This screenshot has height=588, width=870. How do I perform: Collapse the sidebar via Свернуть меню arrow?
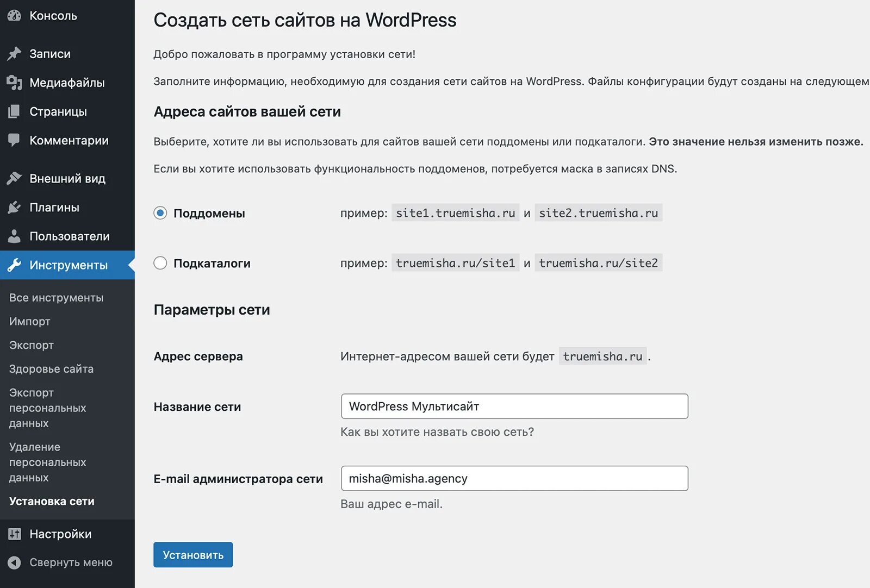tap(14, 562)
